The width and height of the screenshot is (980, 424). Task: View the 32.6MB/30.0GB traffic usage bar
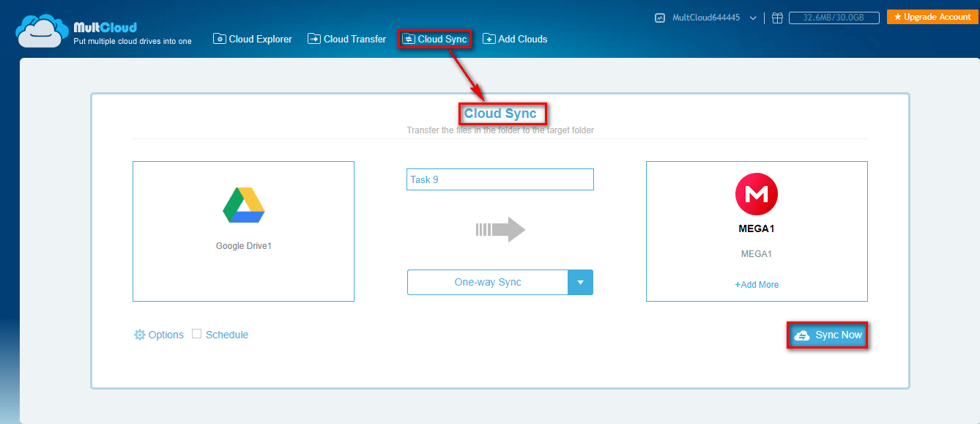pyautogui.click(x=835, y=18)
